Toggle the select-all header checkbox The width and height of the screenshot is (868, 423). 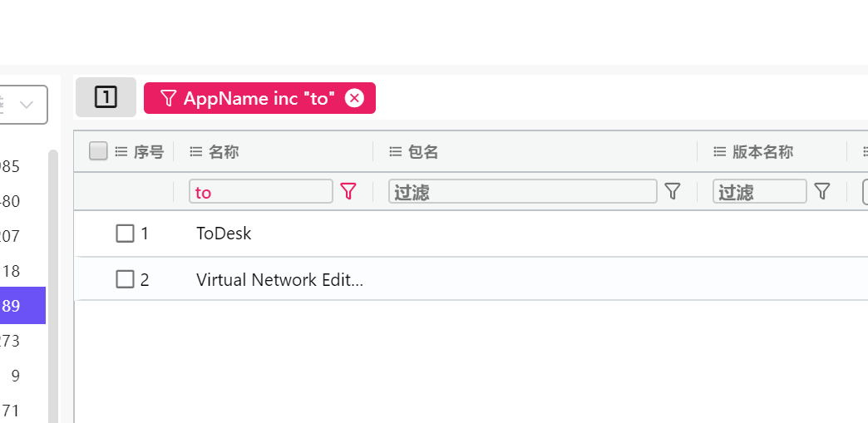tap(98, 151)
